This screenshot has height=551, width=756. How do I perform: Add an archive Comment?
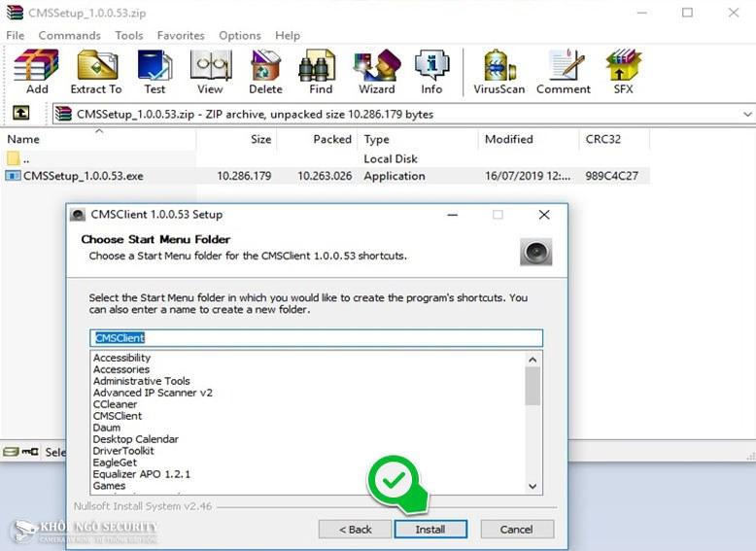(x=564, y=71)
